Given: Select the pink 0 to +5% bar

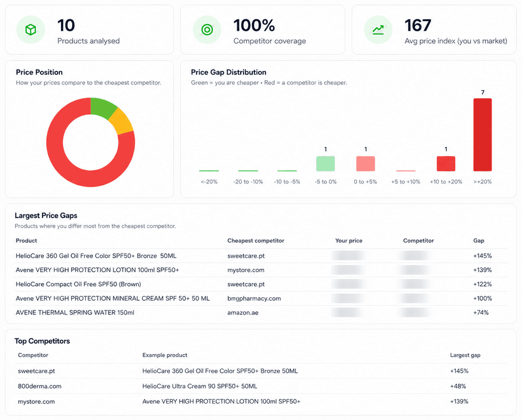Looking at the screenshot, I should (365, 164).
